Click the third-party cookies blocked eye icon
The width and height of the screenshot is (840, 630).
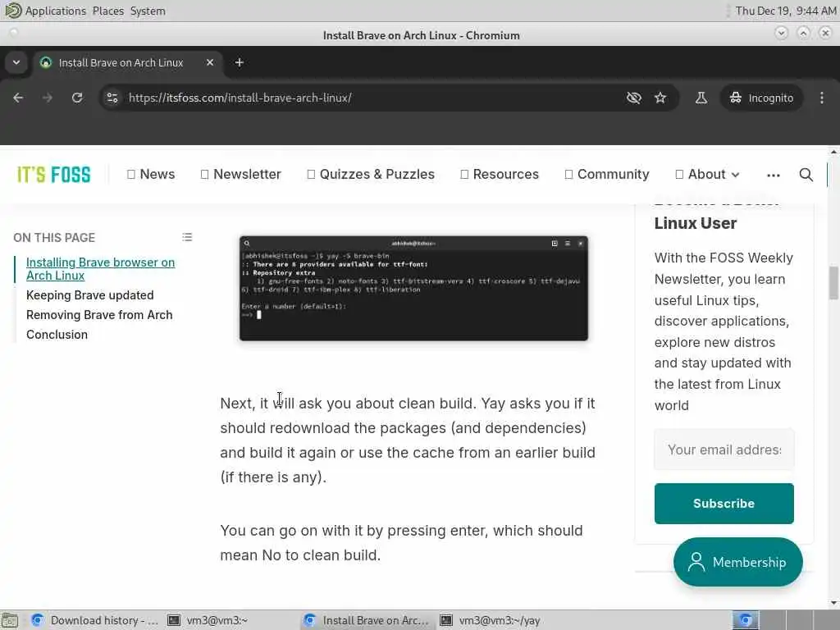point(634,98)
